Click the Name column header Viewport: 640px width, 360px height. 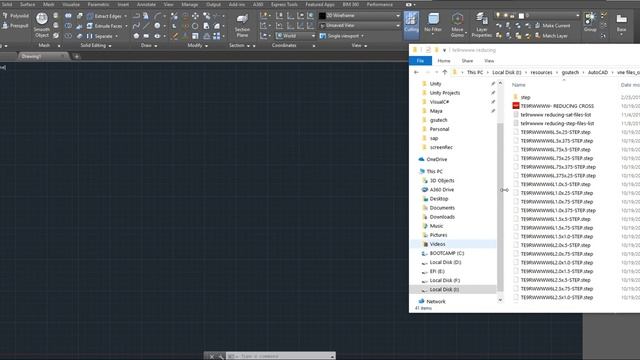pyautogui.click(x=518, y=85)
